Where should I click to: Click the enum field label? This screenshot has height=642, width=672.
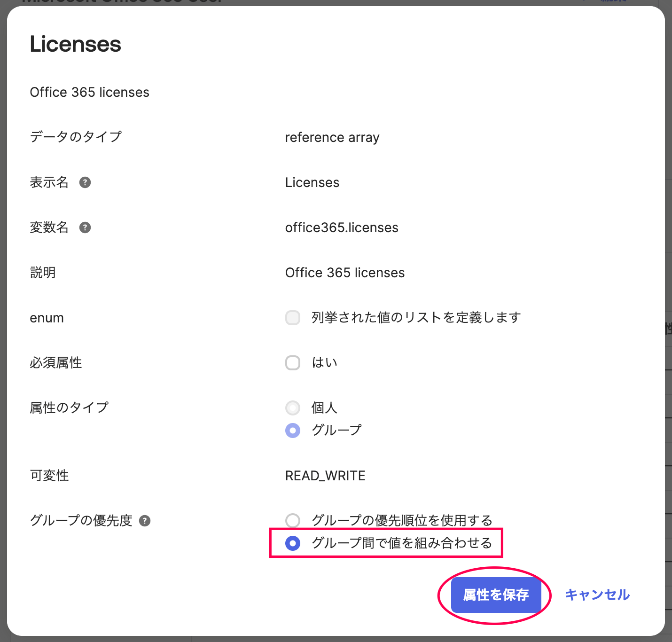[x=47, y=318]
